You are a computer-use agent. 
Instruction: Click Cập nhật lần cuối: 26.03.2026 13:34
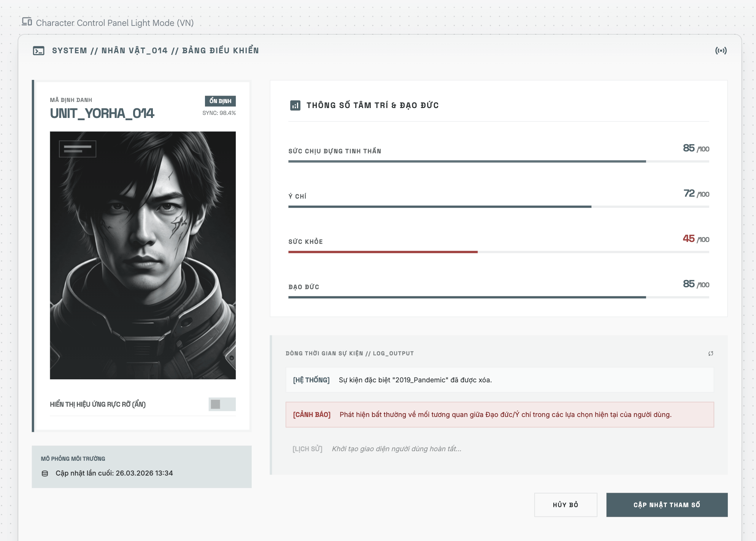114,473
